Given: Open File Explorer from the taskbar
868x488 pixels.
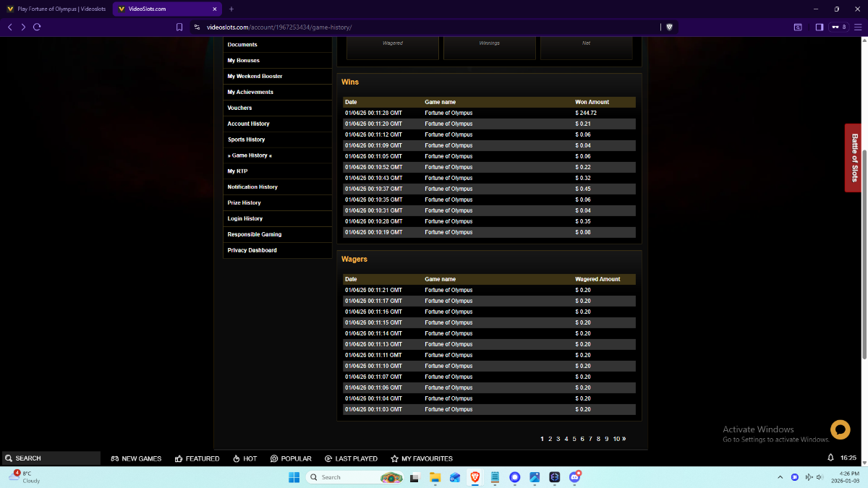Looking at the screenshot, I should [x=435, y=477].
